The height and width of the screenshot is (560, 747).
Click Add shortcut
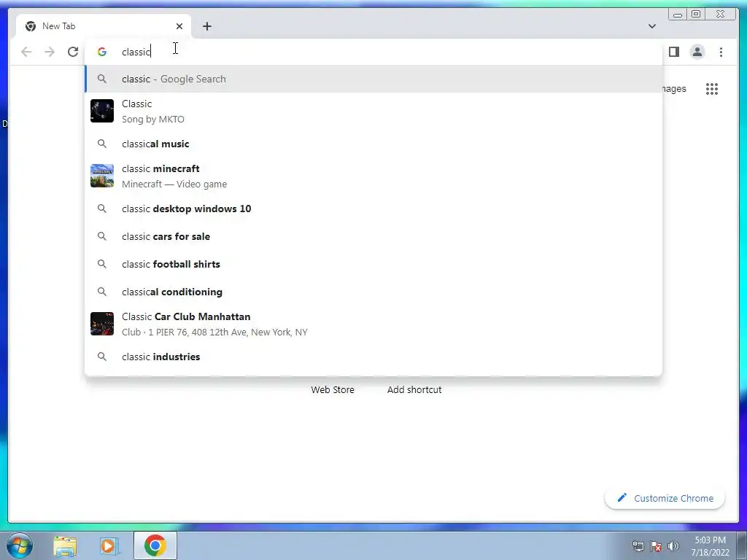coord(414,389)
